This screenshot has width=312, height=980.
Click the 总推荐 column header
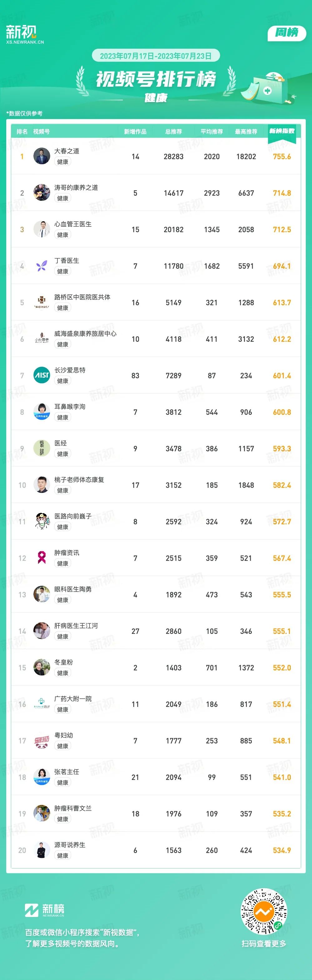pos(173,132)
